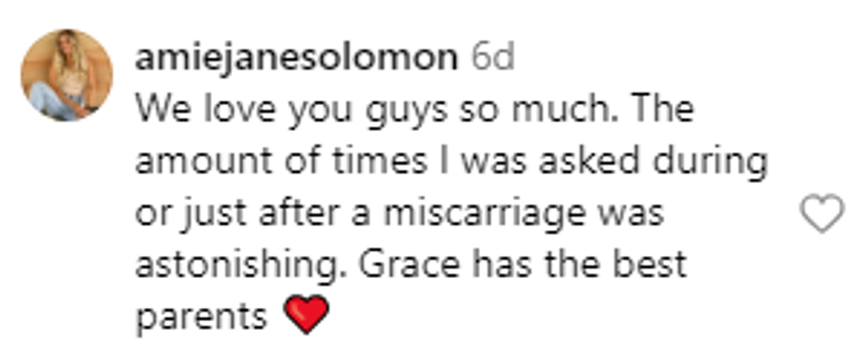This screenshot has width=868, height=354.
Task: Open amiejanesolomon's profile picture
Action: pos(66,74)
